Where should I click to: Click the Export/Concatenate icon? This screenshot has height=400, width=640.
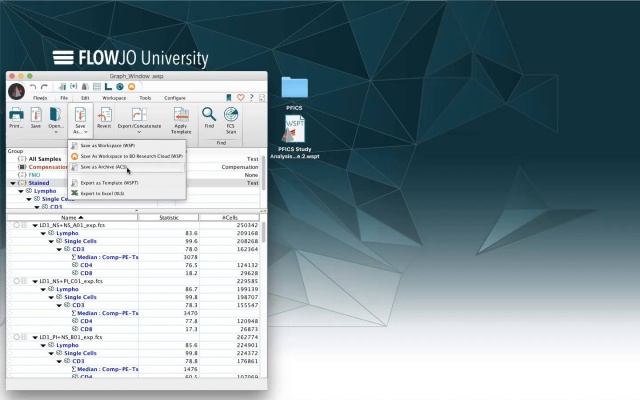pyautogui.click(x=139, y=120)
